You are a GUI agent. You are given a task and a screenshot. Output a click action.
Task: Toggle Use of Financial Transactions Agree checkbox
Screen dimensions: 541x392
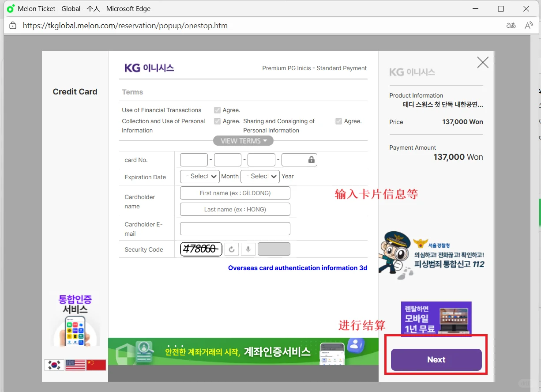pos(217,110)
